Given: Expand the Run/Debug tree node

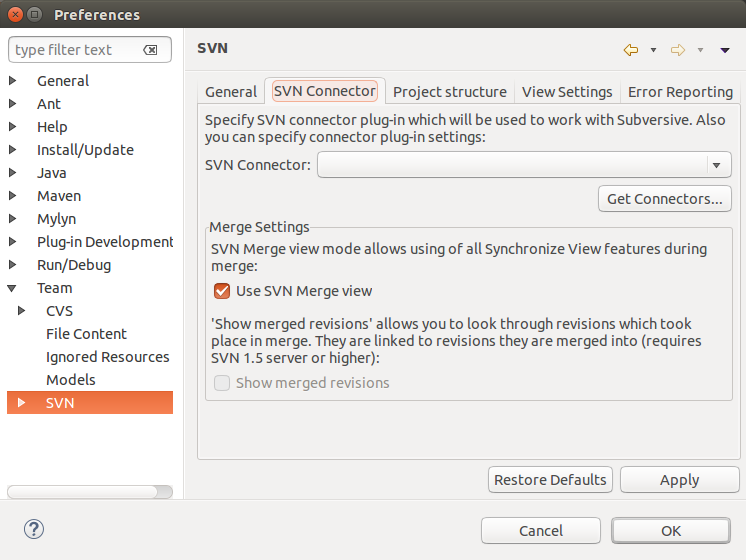Looking at the screenshot, I should coord(13,265).
